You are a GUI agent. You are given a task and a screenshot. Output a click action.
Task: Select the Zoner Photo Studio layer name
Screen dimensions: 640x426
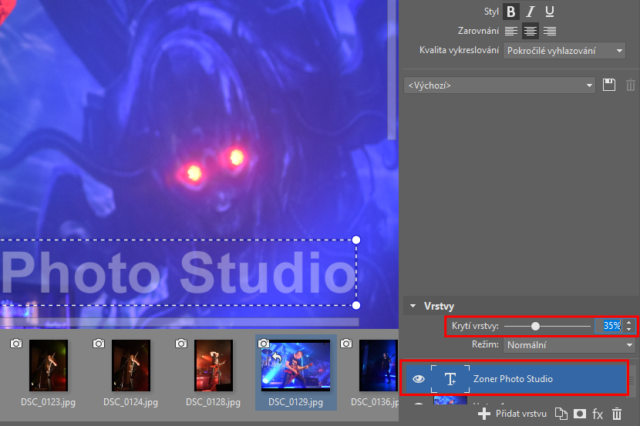coord(513,379)
